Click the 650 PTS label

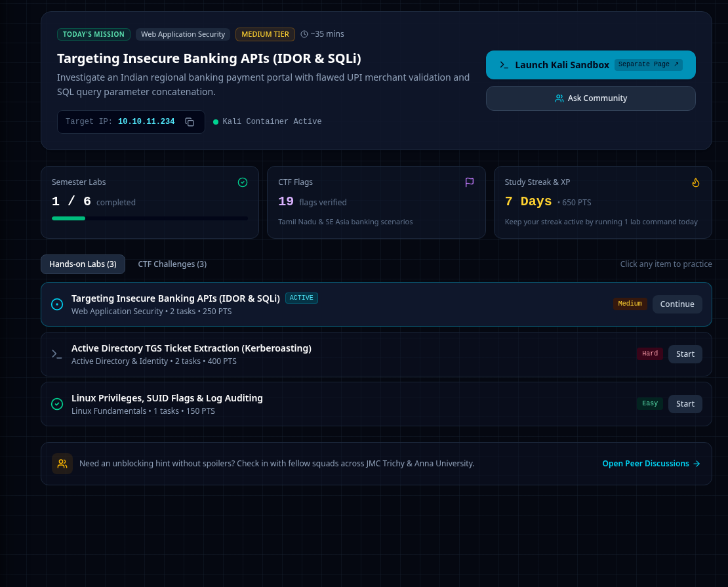pos(576,203)
